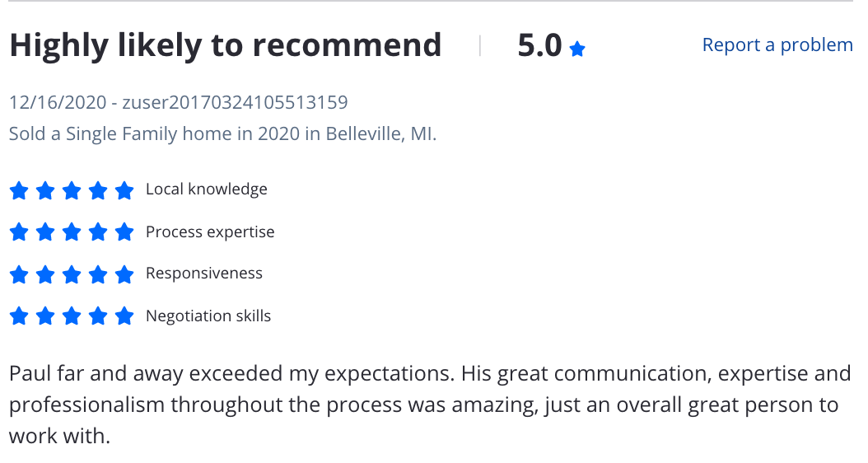This screenshot has width=868, height=463.
Task: Click the Responsiveness label
Action: pyautogui.click(x=203, y=274)
